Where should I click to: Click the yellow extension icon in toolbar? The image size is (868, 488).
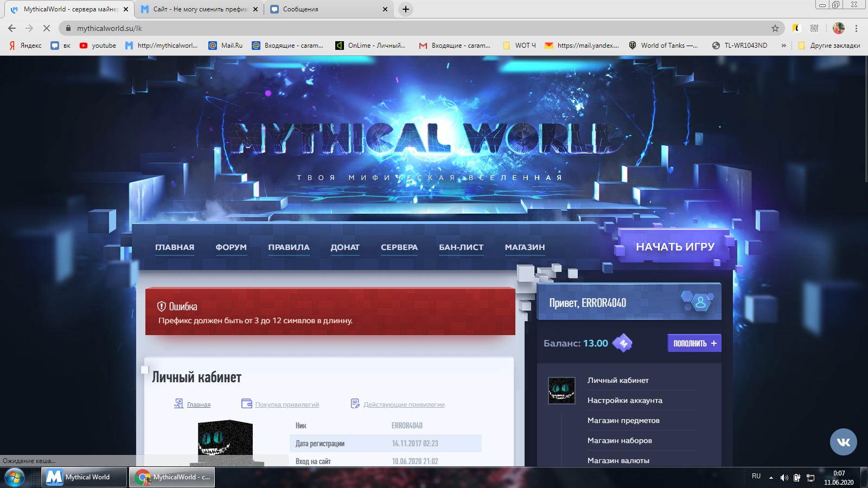point(796,28)
